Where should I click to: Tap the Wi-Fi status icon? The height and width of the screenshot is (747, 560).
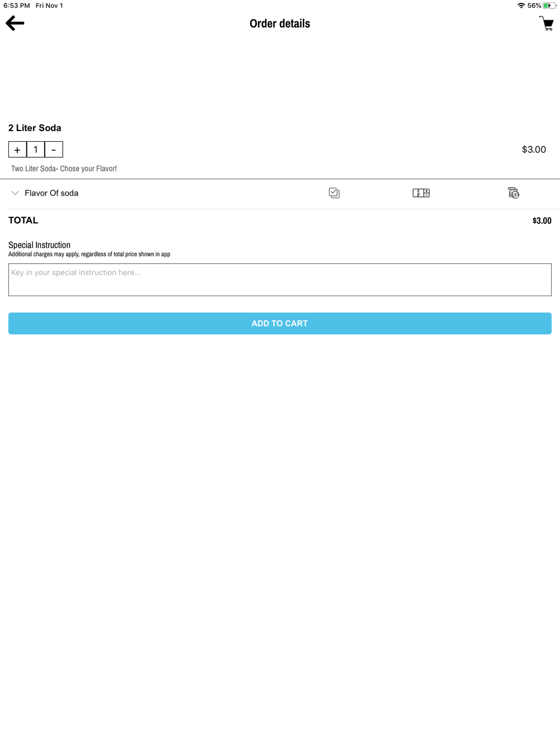tap(521, 6)
